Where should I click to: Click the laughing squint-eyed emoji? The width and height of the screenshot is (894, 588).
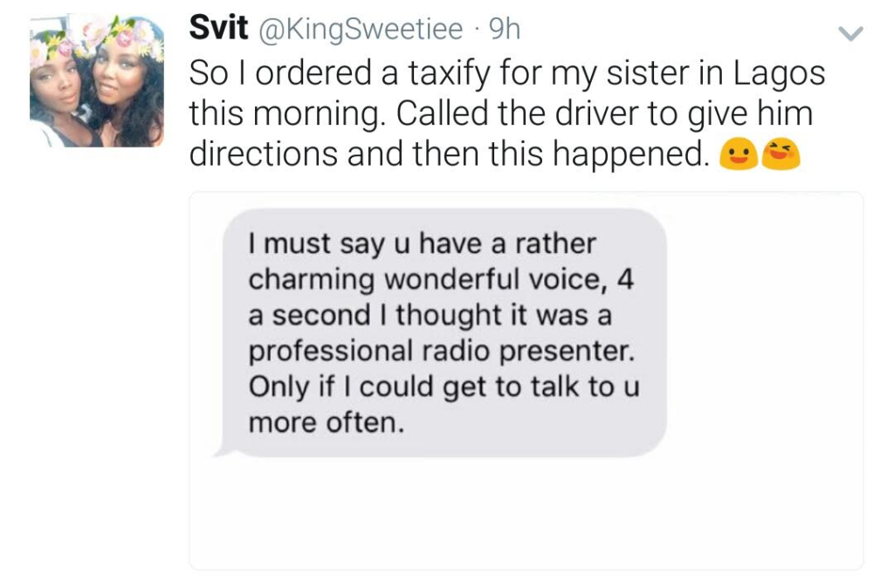(x=781, y=155)
